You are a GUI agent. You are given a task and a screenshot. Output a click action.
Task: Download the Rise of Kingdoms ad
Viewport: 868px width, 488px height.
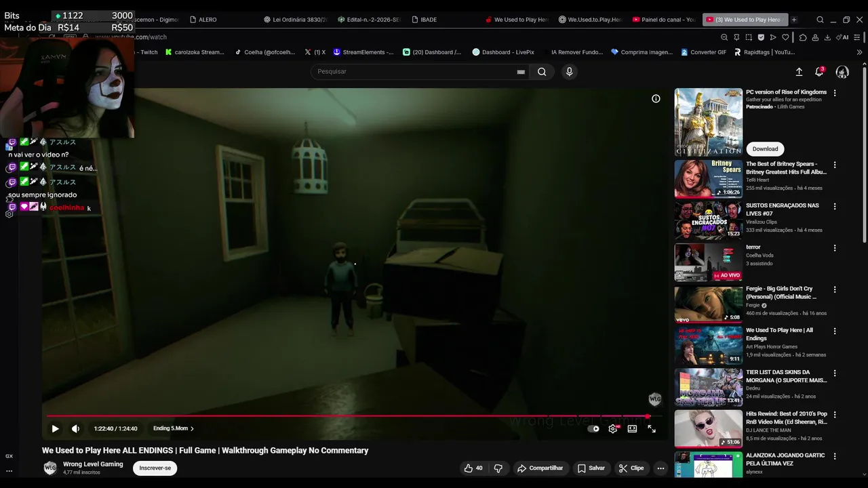click(x=765, y=149)
